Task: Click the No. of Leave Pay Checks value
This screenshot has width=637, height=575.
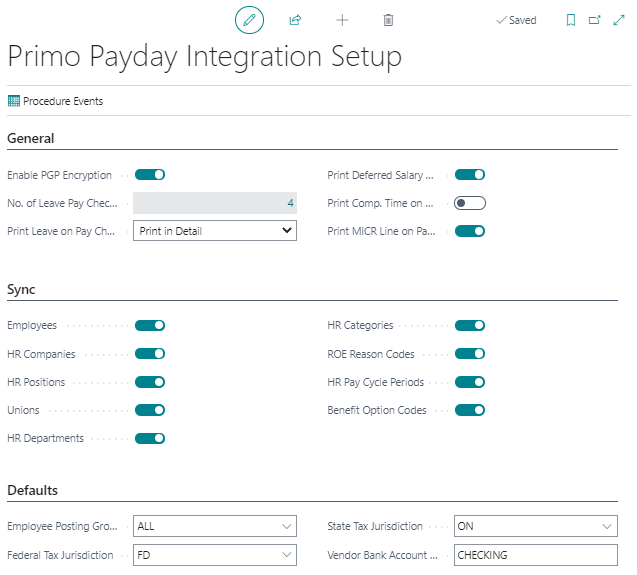Action: click(x=215, y=203)
